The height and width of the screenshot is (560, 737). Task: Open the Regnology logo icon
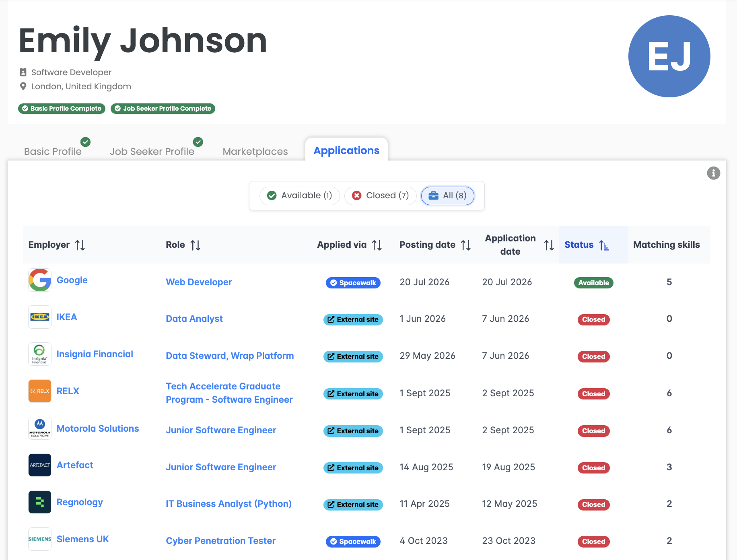[x=40, y=502]
